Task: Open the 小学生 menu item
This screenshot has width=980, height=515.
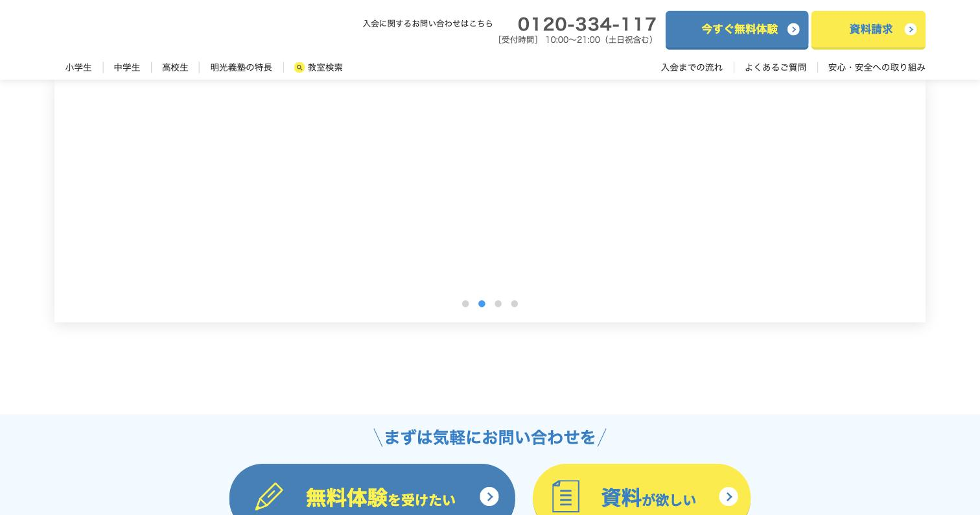Action: 78,67
